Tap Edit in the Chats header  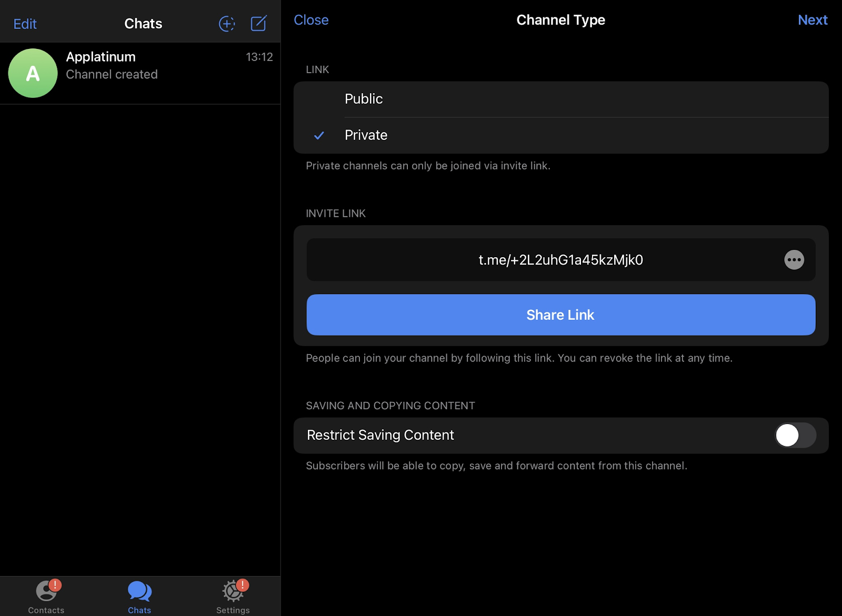pyautogui.click(x=24, y=23)
